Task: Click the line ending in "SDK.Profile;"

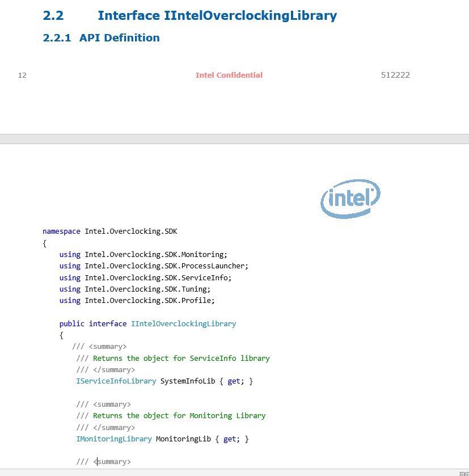Action: click(137, 301)
